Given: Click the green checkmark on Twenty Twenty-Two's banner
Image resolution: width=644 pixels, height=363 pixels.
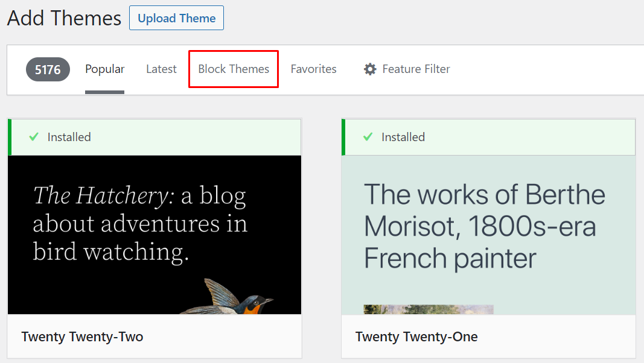Looking at the screenshot, I should (34, 137).
